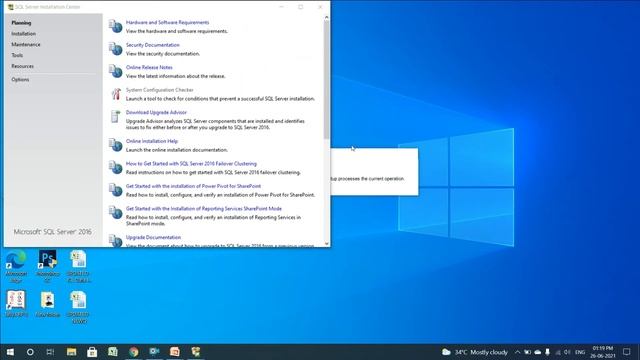This screenshot has height=360, width=640.
Task: Open Task View from the taskbar
Action: 50,352
